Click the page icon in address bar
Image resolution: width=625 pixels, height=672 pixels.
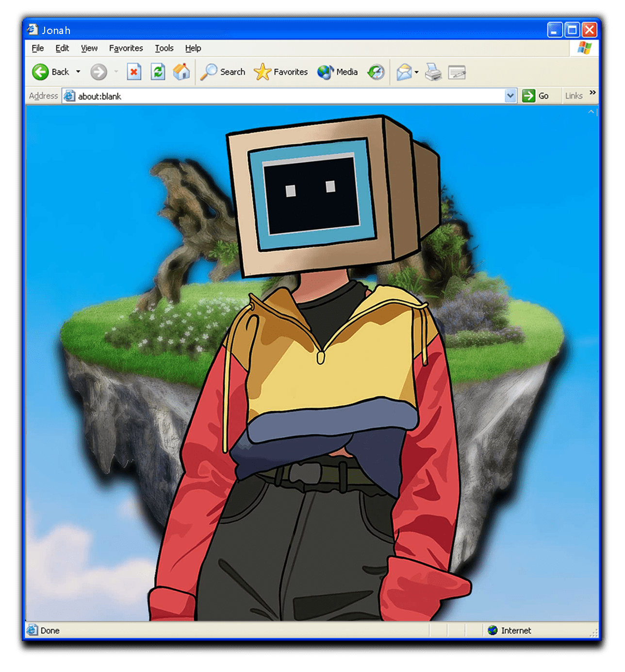70,96
